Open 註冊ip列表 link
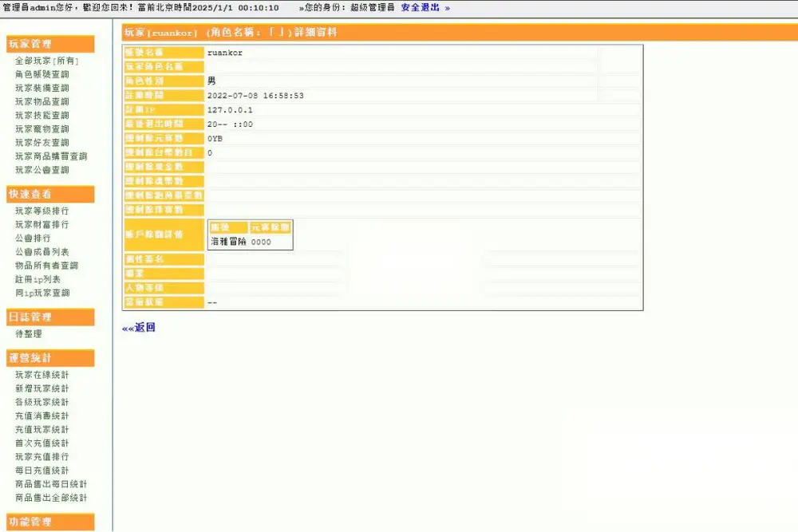798x532 pixels. pos(38,279)
